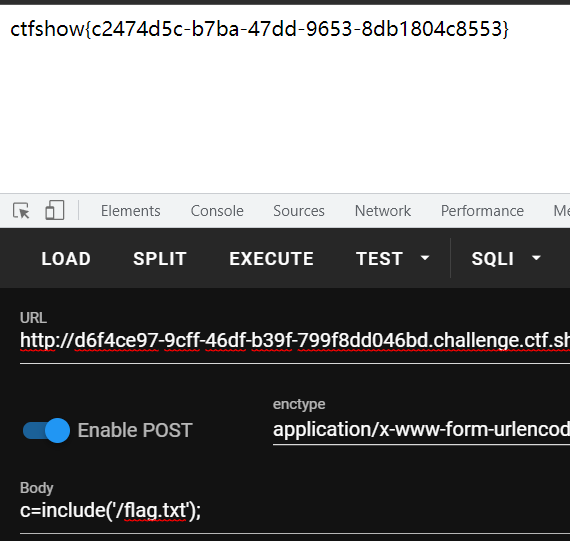Switch to the Elements tab
This screenshot has width=570, height=541.
pos(131,211)
